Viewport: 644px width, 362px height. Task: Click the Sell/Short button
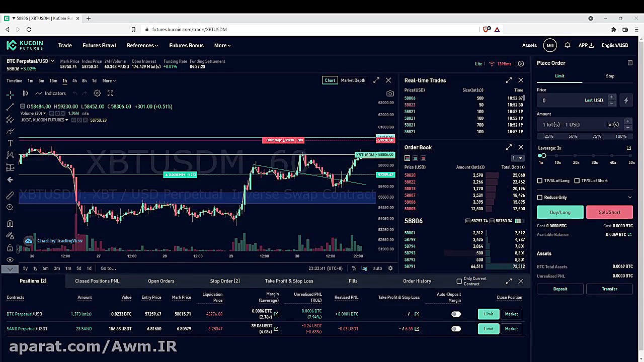pyautogui.click(x=609, y=212)
